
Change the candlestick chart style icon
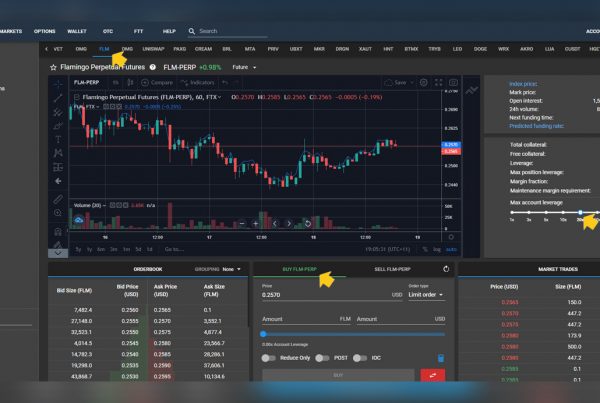pos(130,82)
